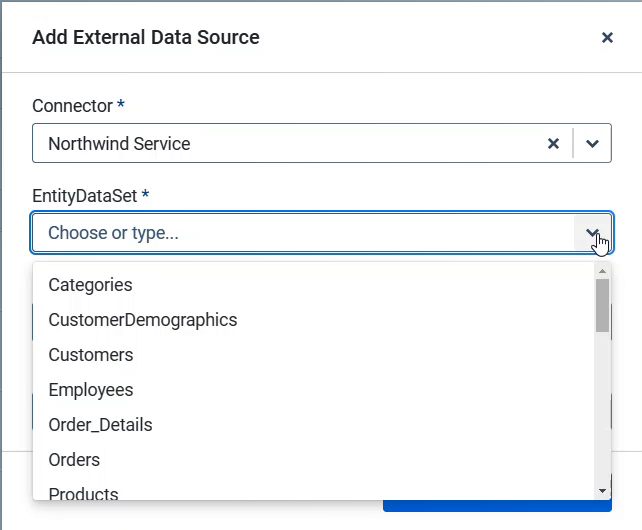Click the EntityDataSet field label
Image resolution: width=642 pixels, height=530 pixels.
85,196
